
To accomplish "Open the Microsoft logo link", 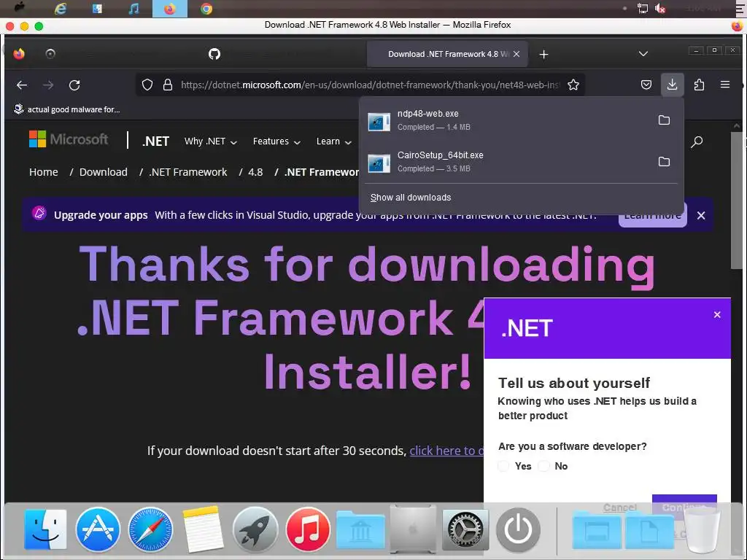I will (x=69, y=139).
